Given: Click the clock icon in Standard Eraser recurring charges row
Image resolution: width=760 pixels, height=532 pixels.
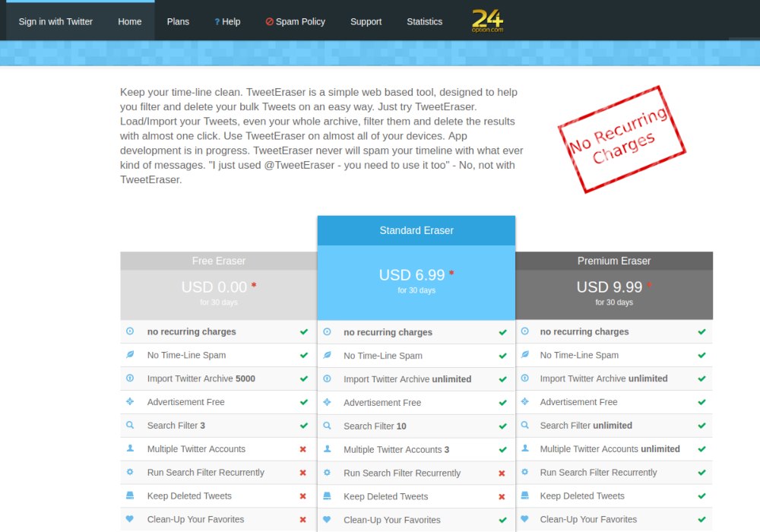Looking at the screenshot, I should (x=327, y=332).
